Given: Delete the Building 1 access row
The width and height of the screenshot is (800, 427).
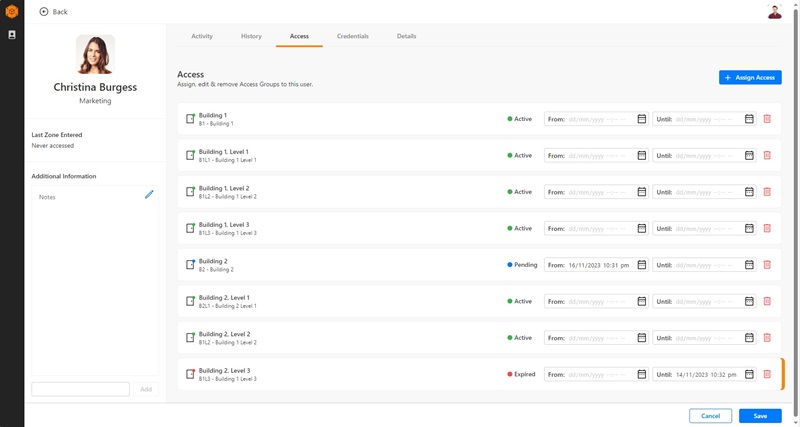Looking at the screenshot, I should point(767,119).
